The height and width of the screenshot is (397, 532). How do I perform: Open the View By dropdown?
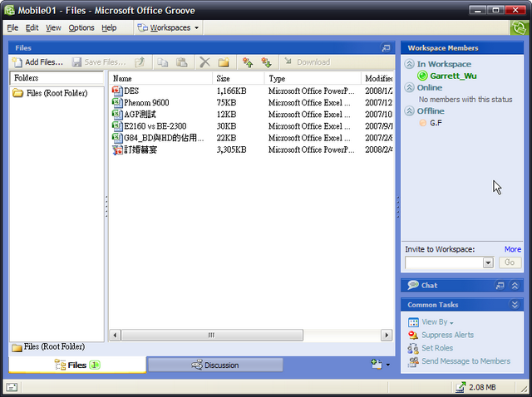[431, 321]
